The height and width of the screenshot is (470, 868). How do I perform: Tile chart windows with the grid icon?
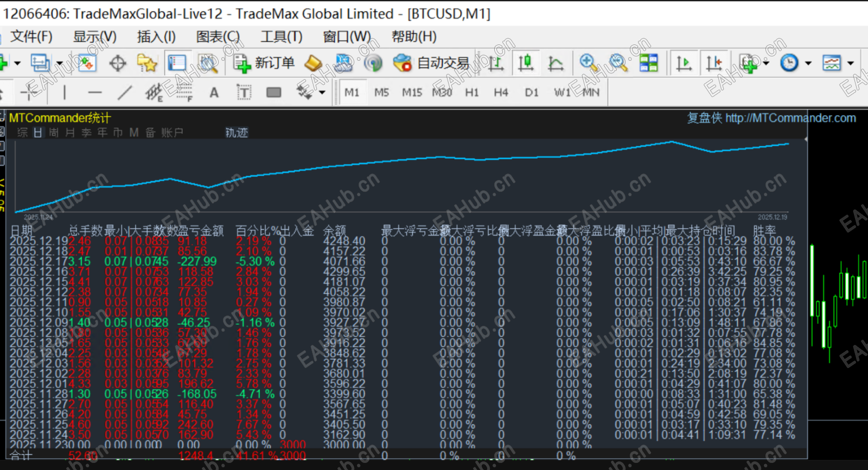click(x=648, y=63)
